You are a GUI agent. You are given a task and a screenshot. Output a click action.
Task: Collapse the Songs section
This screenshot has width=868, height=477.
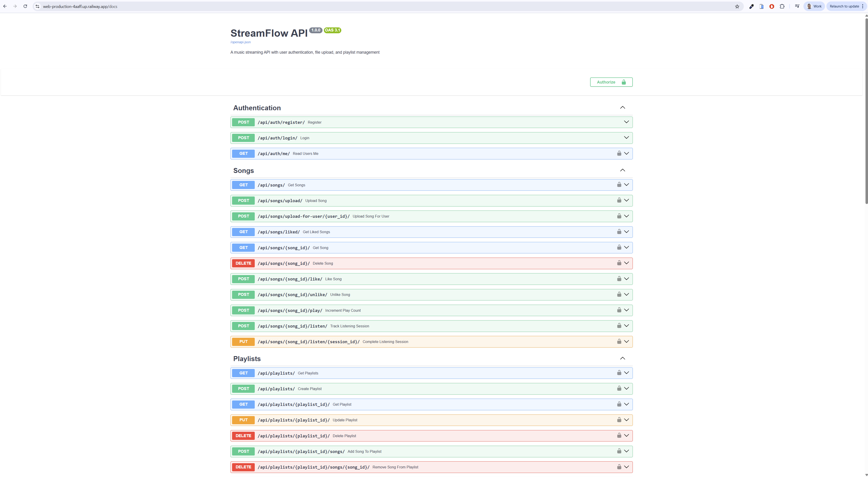coord(622,170)
